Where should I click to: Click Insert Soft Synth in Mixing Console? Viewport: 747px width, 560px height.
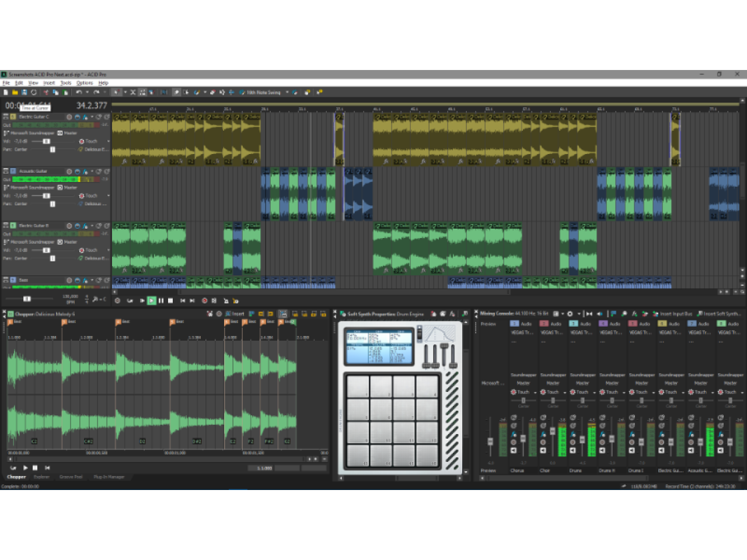click(x=719, y=314)
